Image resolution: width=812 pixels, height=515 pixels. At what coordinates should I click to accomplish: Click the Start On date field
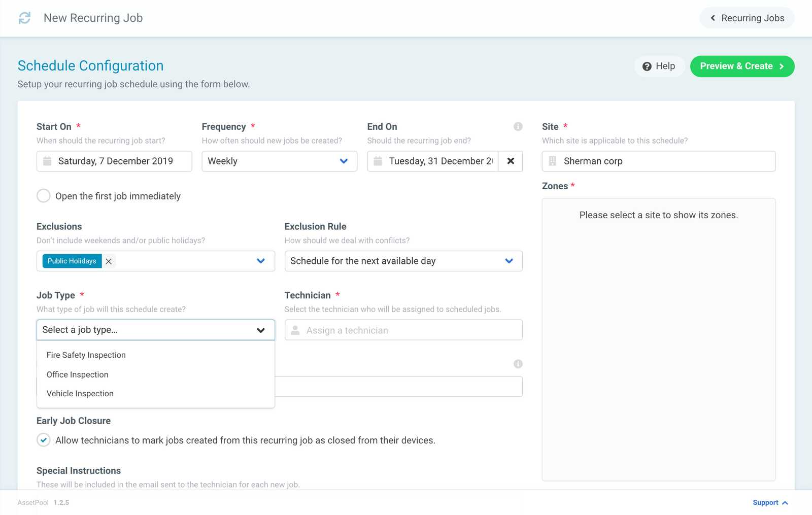coord(114,161)
